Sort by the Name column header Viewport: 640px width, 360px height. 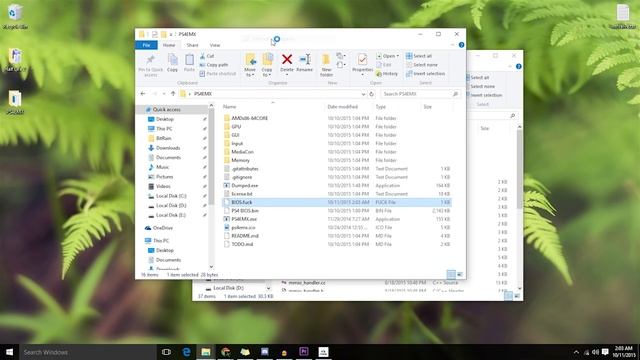tap(230, 107)
